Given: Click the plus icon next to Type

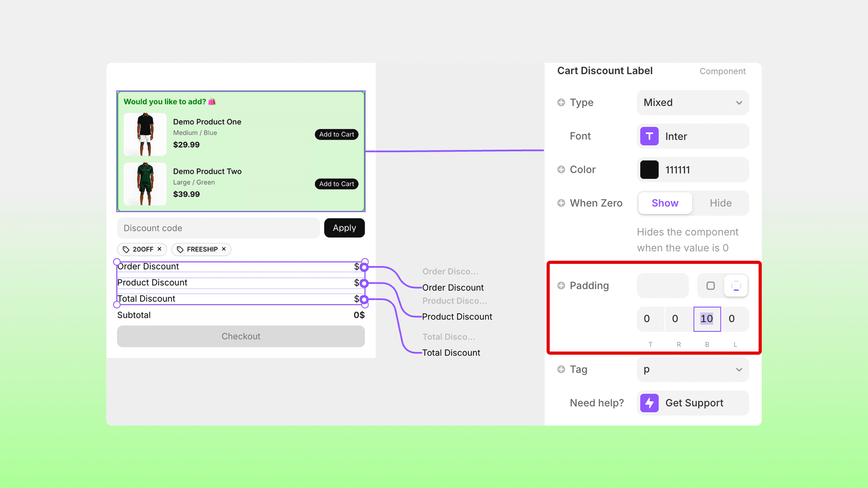Looking at the screenshot, I should pos(561,102).
